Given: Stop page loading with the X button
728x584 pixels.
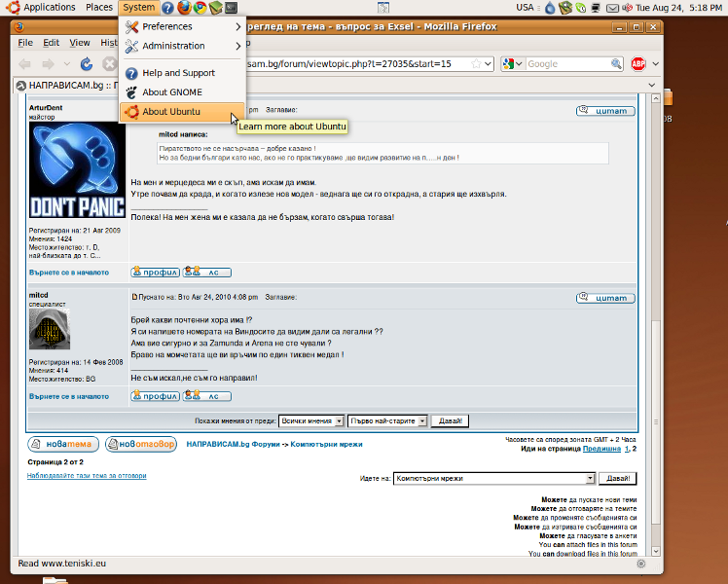Looking at the screenshot, I should (x=109, y=64).
